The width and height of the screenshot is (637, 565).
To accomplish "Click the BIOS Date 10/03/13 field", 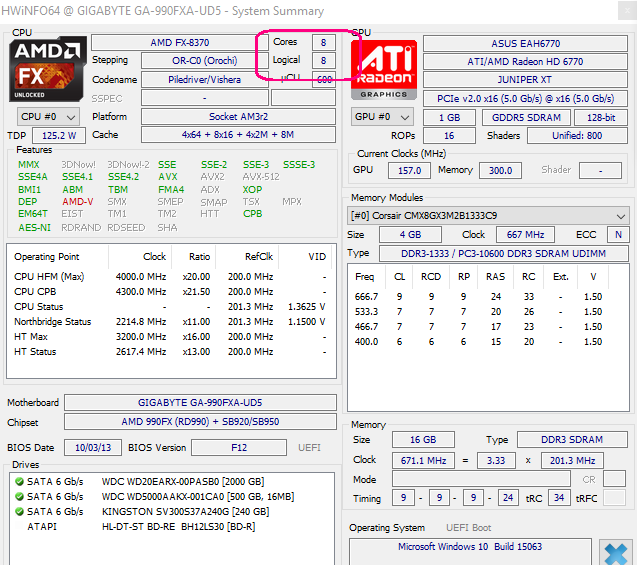I will coord(93,448).
